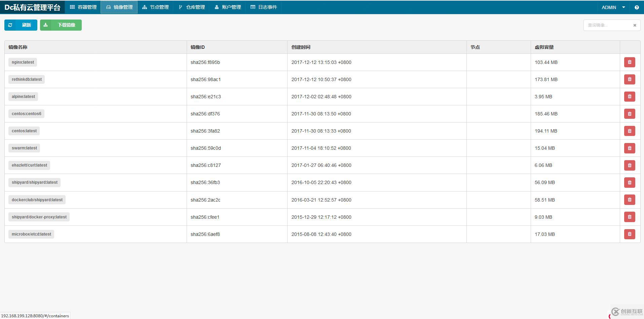
Task: Click trash icon for rethinkdb:latest row
Action: (629, 79)
